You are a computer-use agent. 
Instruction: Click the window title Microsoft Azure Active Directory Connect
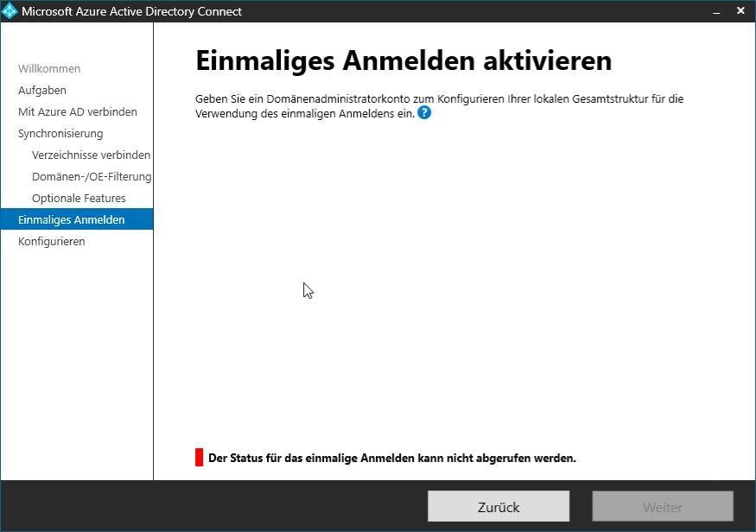pyautogui.click(x=131, y=11)
